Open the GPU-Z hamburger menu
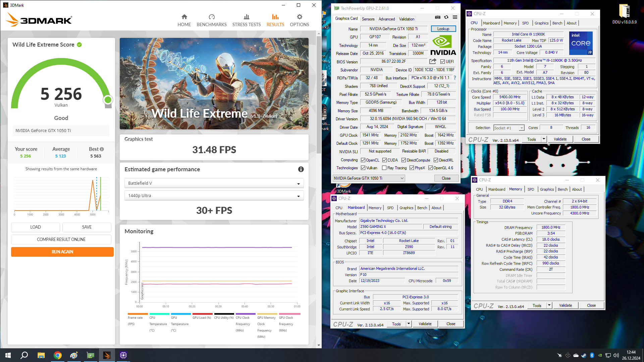Screen dimensions: 644x362 pos(455,17)
